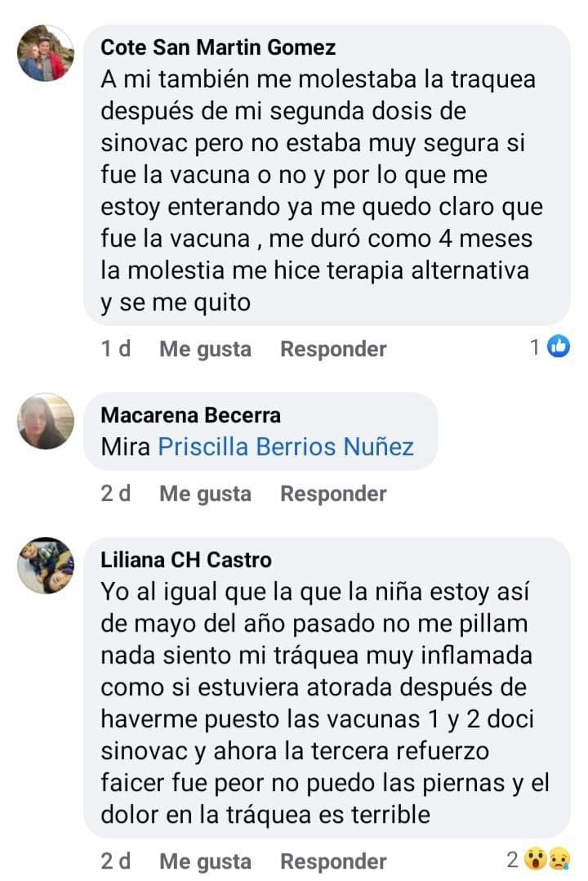The image size is (588, 881).
Task: Click the sad emoji reaction icon
Action: coord(560,859)
